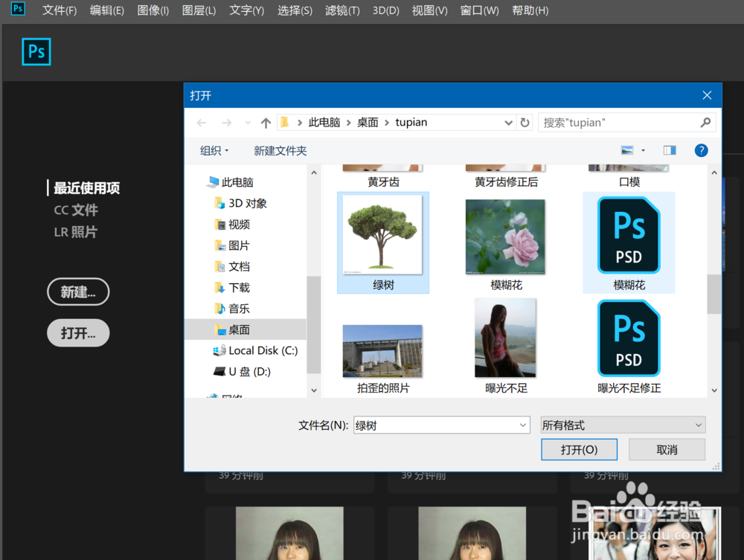Viewport: 744px width, 560px height.
Task: Open help via the question mark icon
Action: 701,150
